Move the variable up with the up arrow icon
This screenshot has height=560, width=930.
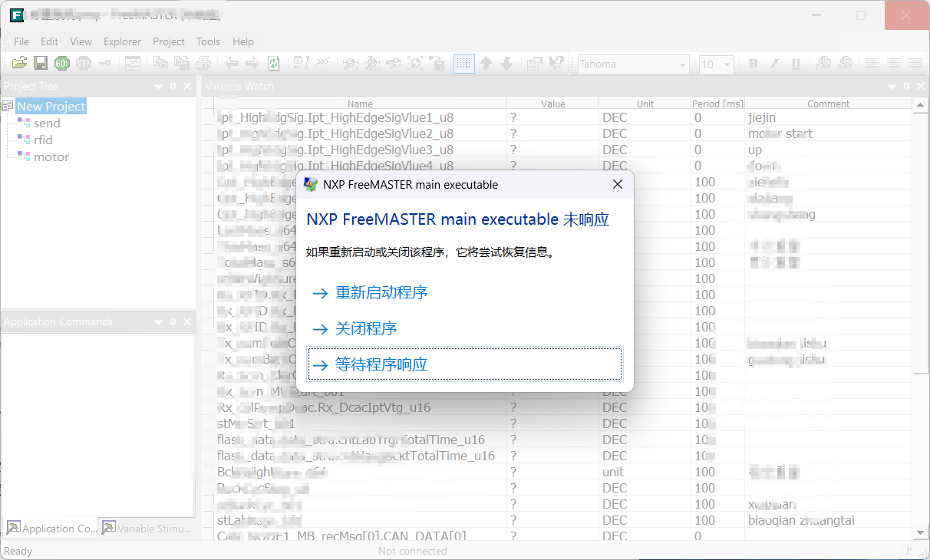tap(486, 64)
